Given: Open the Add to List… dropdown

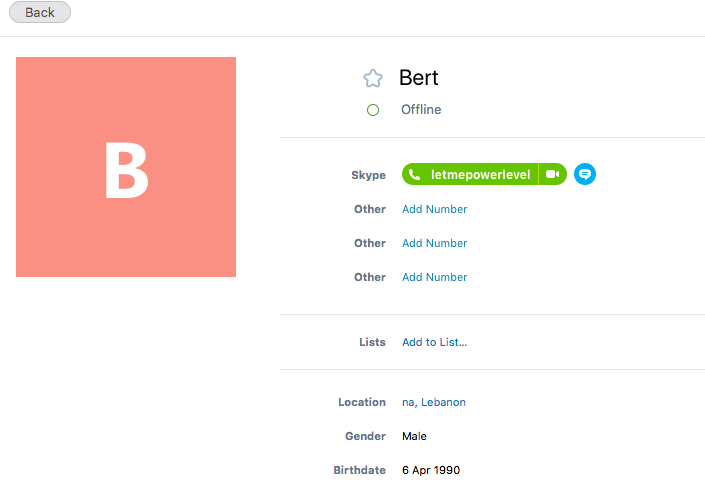Looking at the screenshot, I should [x=434, y=342].
